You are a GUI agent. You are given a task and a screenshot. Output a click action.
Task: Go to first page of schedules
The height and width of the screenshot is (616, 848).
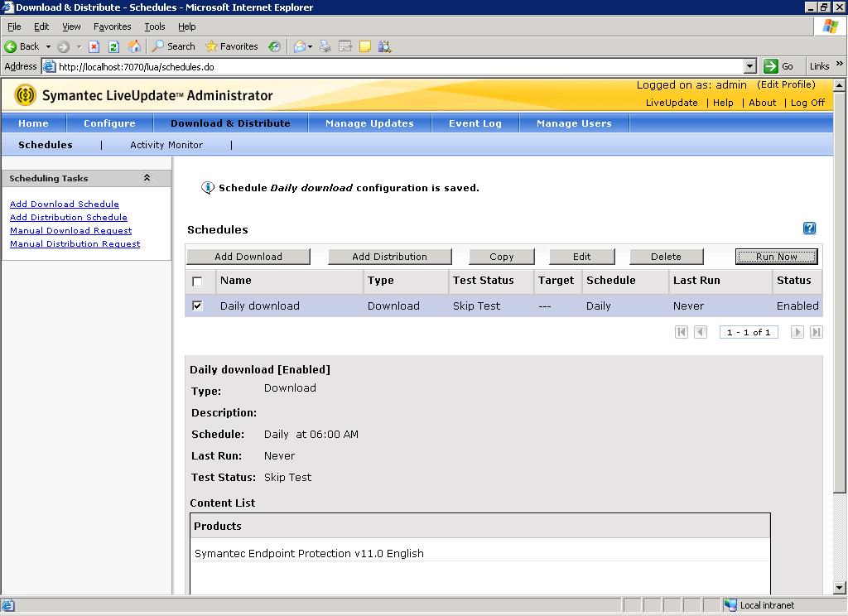pos(682,331)
